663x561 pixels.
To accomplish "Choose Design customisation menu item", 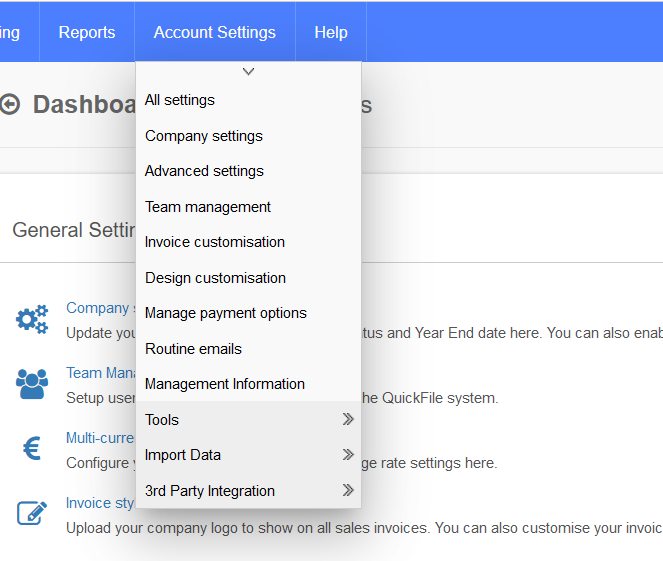I will [x=248, y=278].
